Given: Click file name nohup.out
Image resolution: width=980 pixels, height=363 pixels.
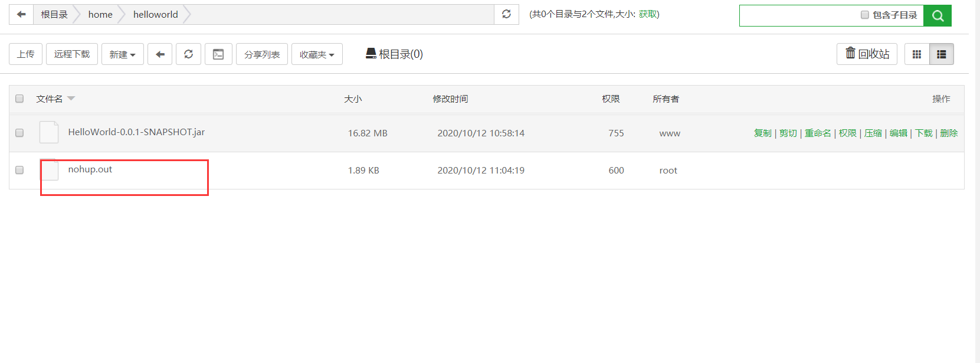Looking at the screenshot, I should (90, 169).
